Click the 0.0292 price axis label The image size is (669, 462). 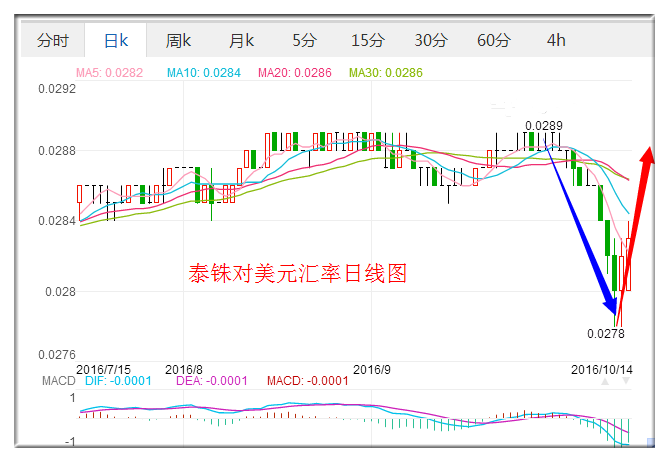pos(57,89)
